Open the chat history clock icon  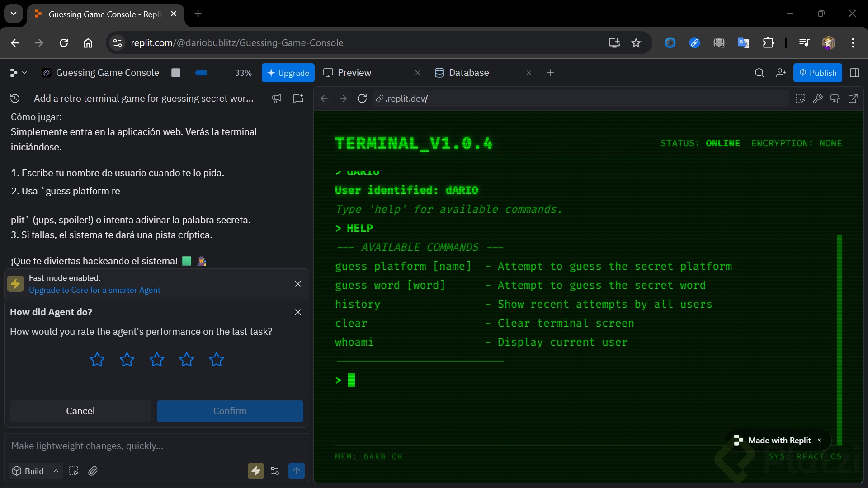tap(15, 99)
